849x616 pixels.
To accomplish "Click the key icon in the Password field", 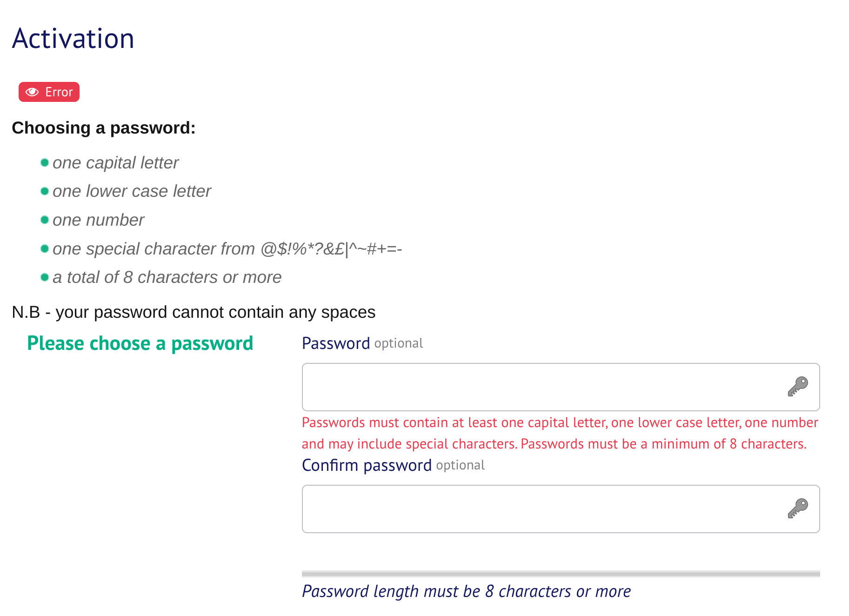I will (798, 387).
